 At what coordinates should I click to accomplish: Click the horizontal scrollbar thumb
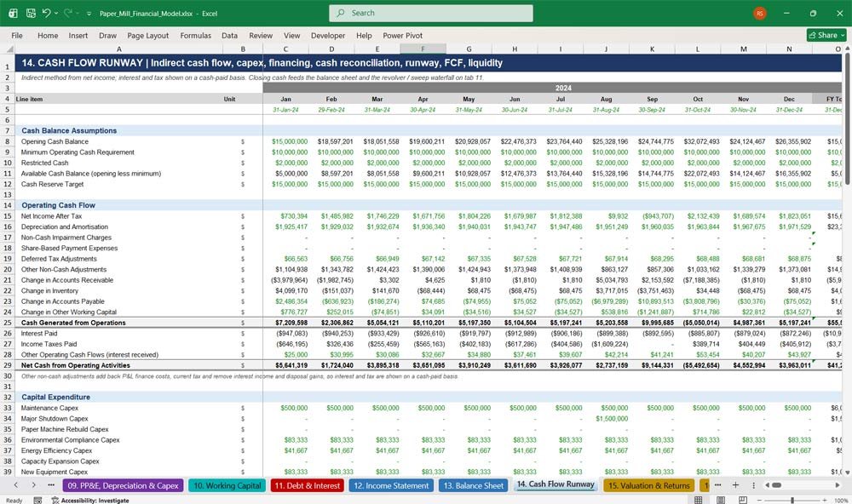[776, 485]
